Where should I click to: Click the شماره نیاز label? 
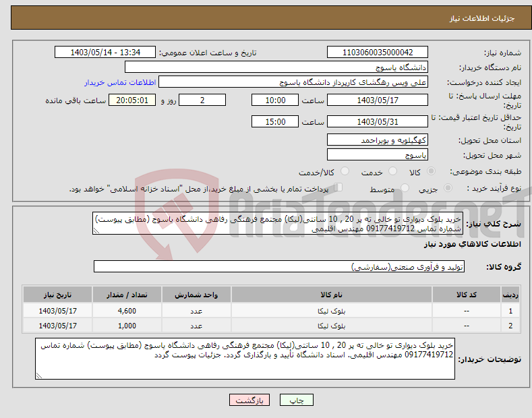[x=502, y=53]
